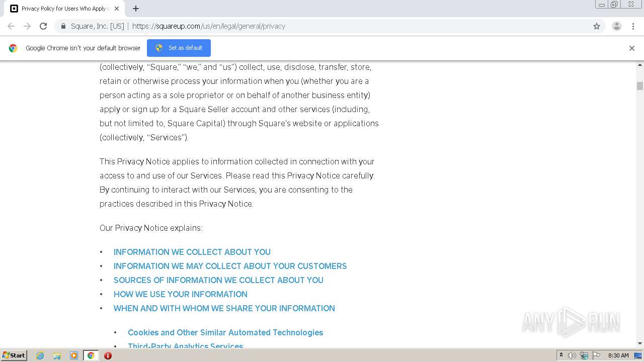Click the red antivirus taskbar icon
644x362 pixels.
tap(108, 355)
